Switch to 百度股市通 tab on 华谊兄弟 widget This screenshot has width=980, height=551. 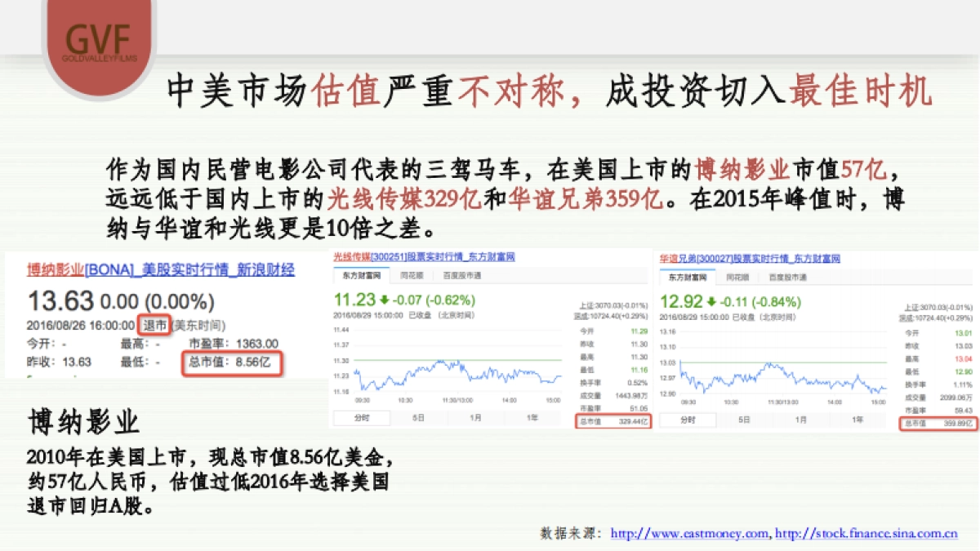[x=789, y=277]
